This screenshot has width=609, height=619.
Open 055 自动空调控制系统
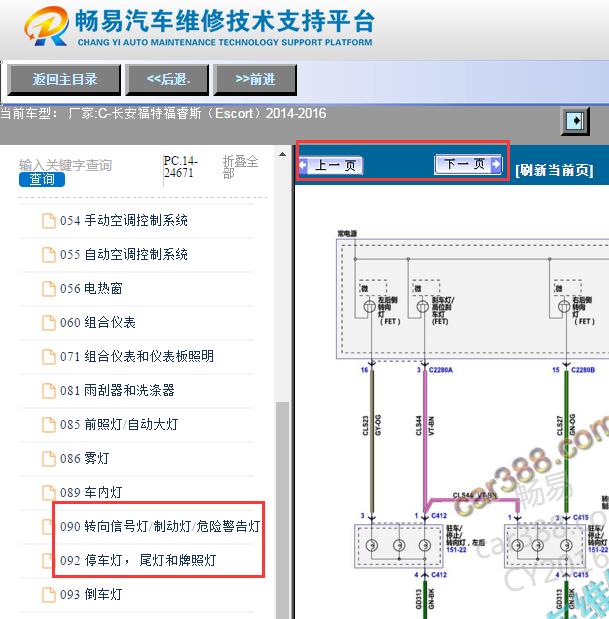(x=124, y=255)
